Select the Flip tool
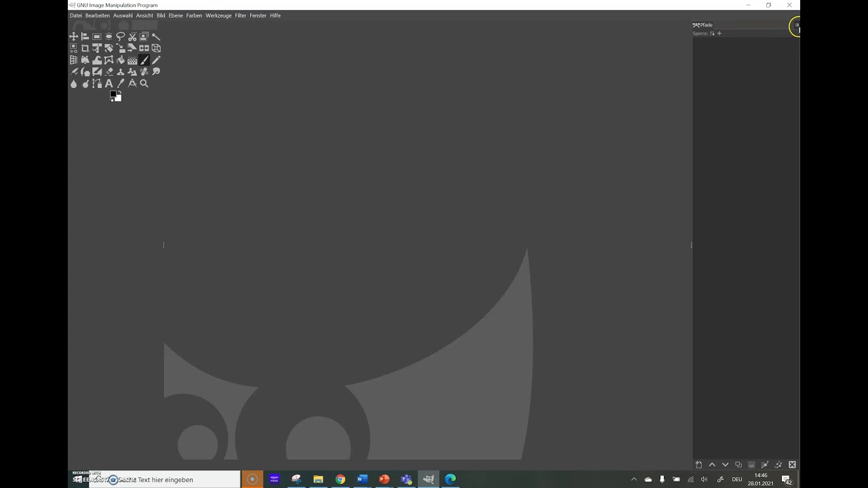This screenshot has width=868, height=488. coord(144,48)
